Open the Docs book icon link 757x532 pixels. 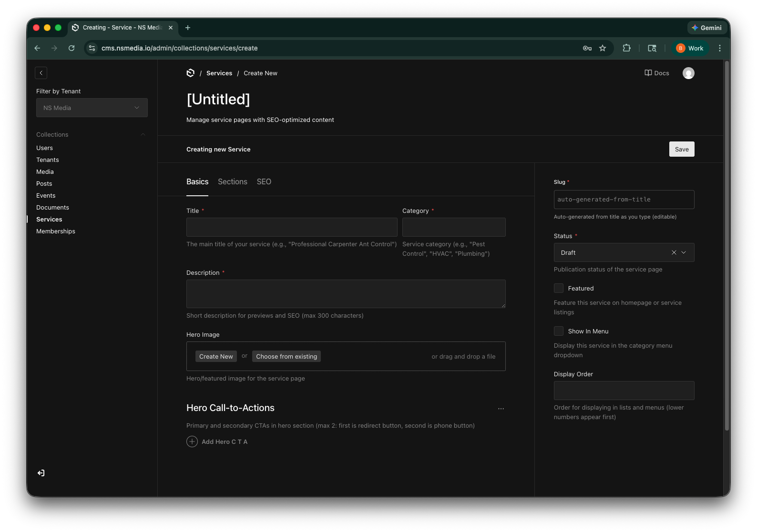(x=656, y=73)
